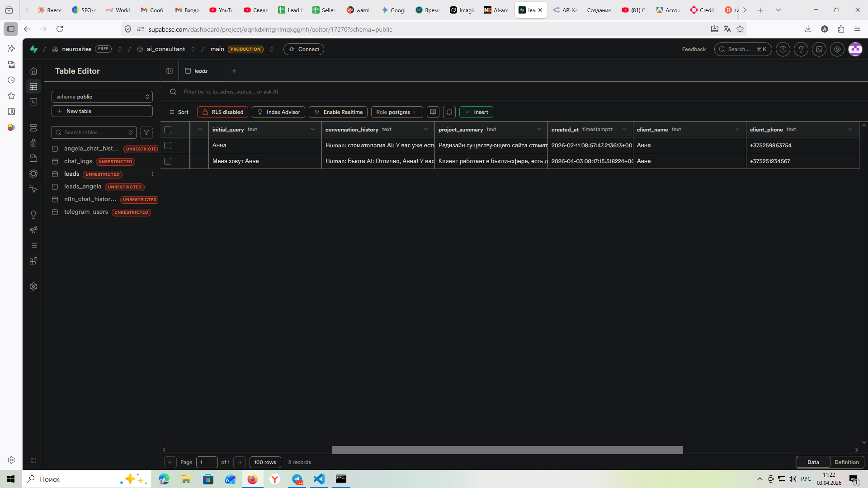Image resolution: width=868 pixels, height=488 pixels.
Task: Expand Role postgres dropdown
Action: click(x=396, y=112)
